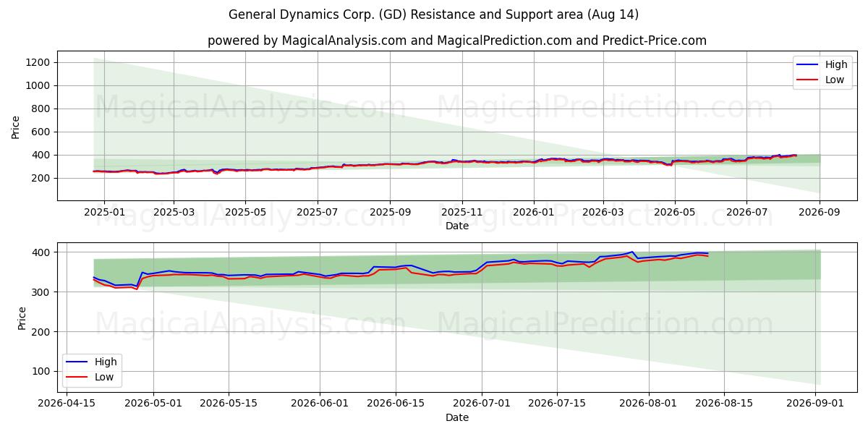Viewport: 868px width, 434px height.
Task: Click the 2026-03 date tick label
Action: click(603, 213)
